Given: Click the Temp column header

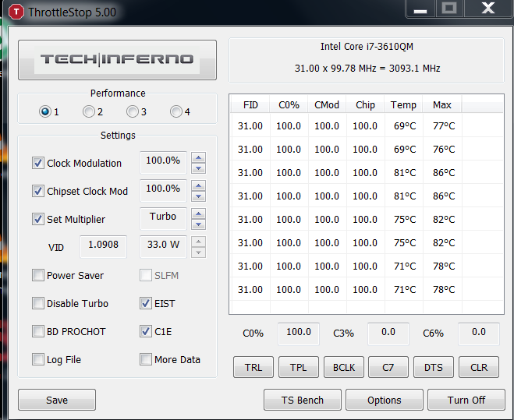Looking at the screenshot, I should [x=403, y=105].
